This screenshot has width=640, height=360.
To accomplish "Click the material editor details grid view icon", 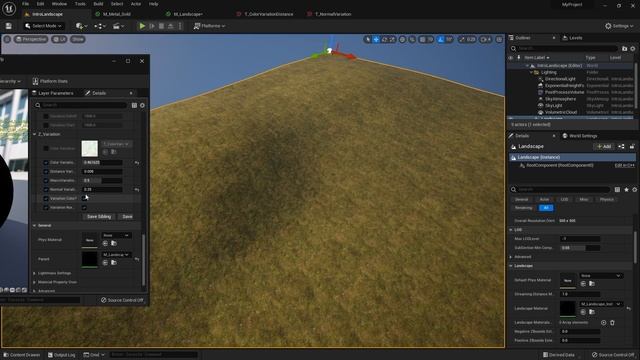I will (134, 105).
